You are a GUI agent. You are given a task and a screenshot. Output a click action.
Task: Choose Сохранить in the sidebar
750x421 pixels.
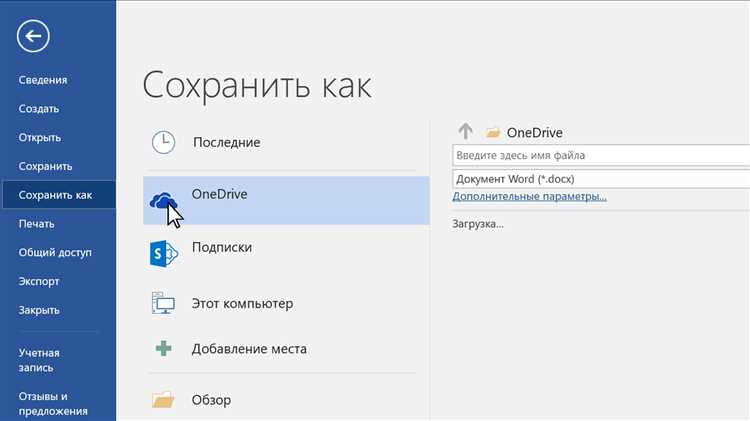point(45,166)
